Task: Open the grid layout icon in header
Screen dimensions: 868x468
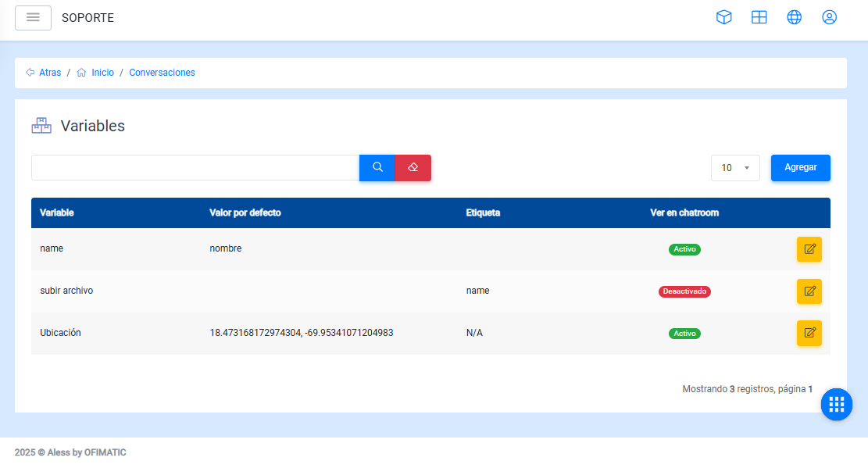Action: (759, 17)
